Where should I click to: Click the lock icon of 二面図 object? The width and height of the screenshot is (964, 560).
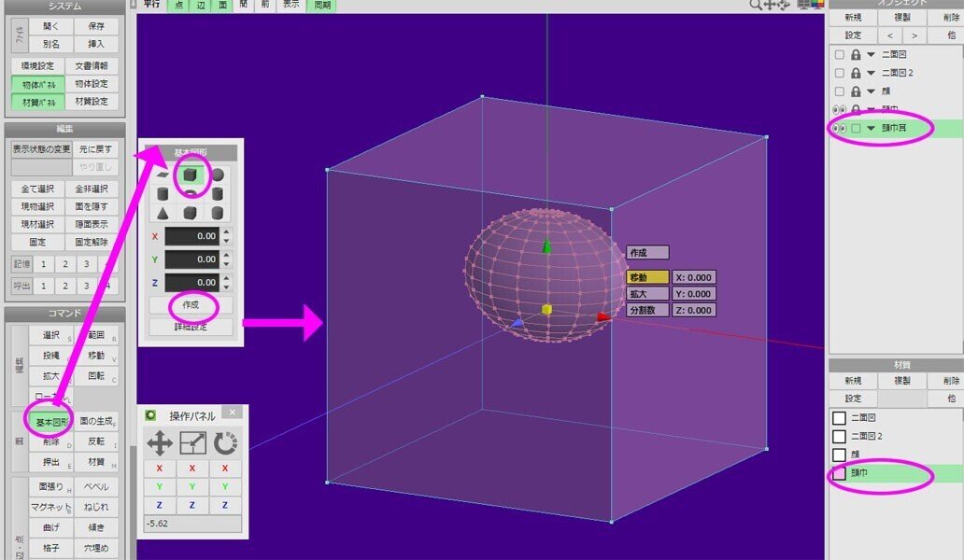pos(856,55)
